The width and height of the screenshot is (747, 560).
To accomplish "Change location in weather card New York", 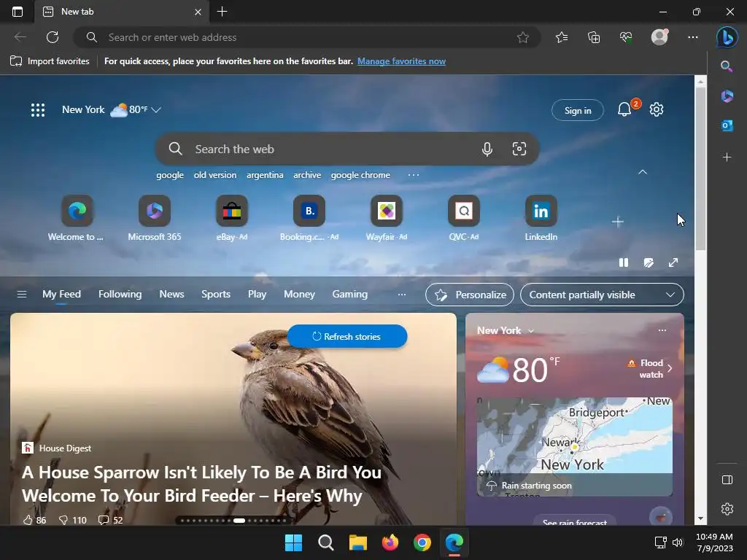I will (505, 330).
